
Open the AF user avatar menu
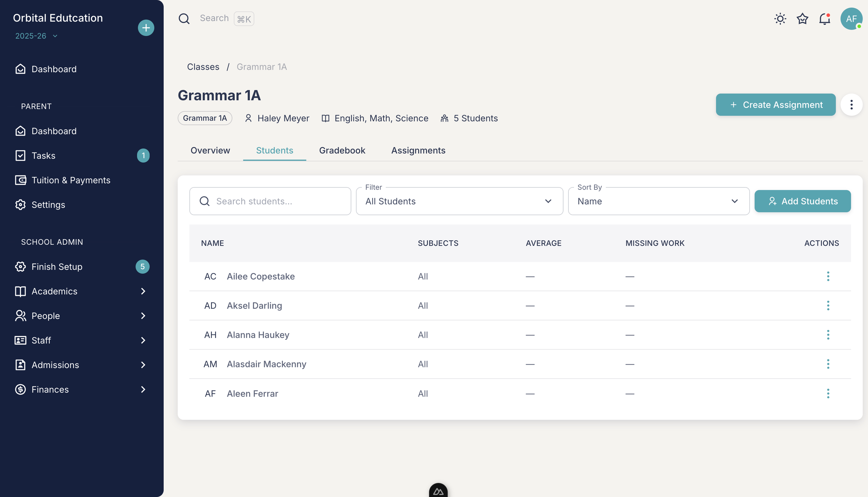(851, 19)
